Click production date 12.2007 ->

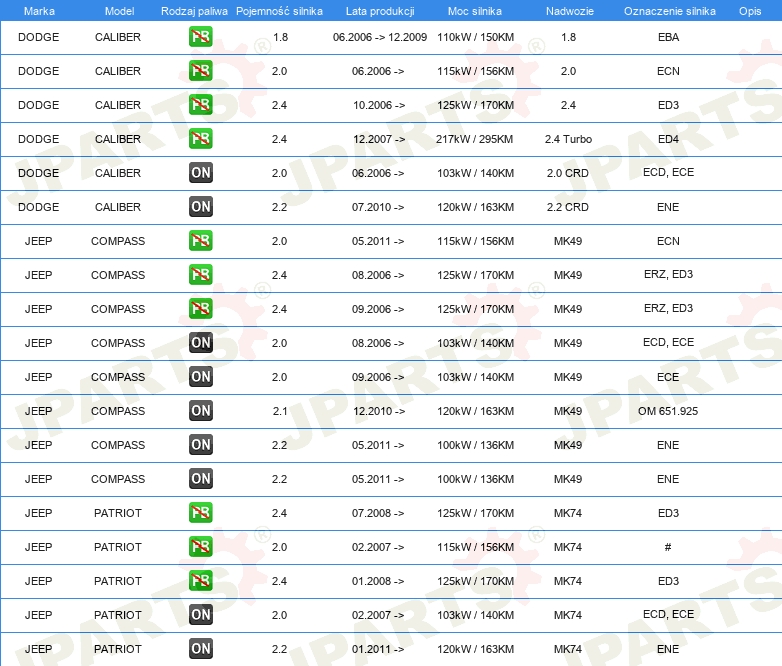(x=379, y=139)
